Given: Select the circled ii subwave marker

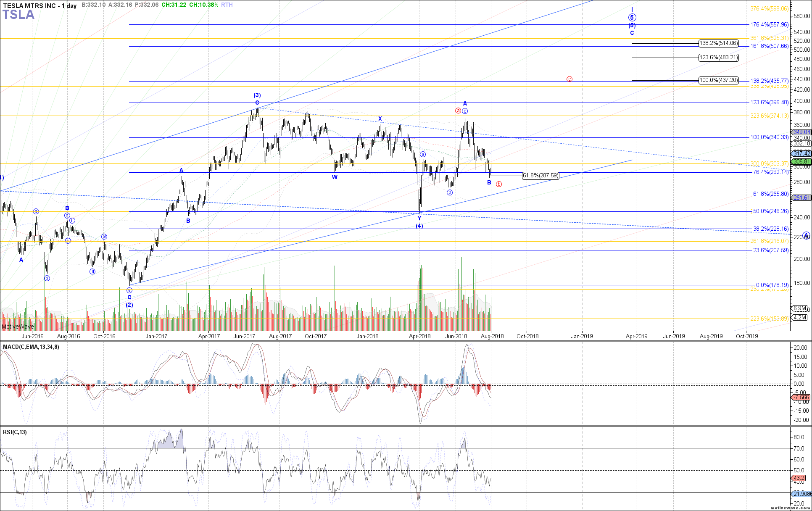Looking at the screenshot, I should coord(72,221).
